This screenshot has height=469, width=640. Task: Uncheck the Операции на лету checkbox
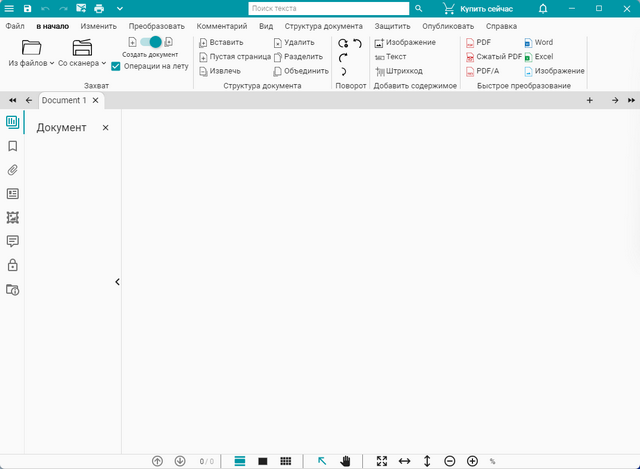point(116,66)
